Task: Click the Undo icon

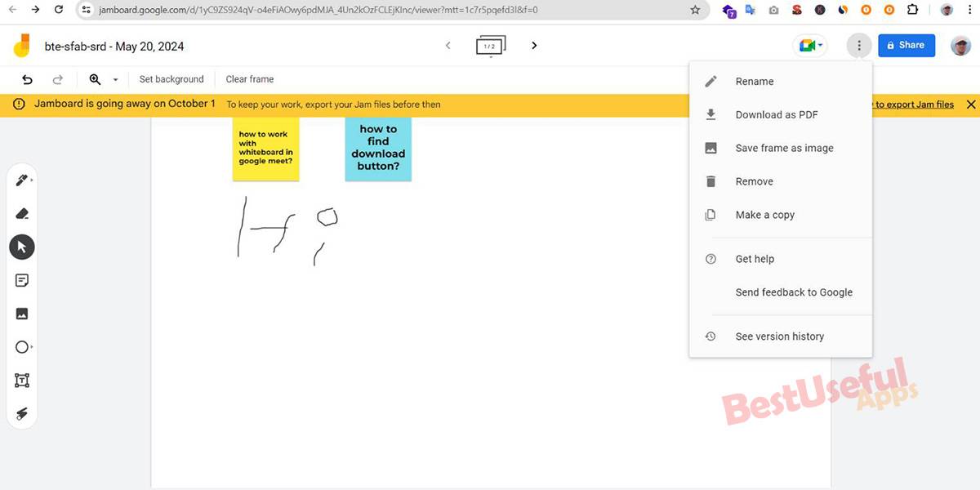Action: point(27,78)
